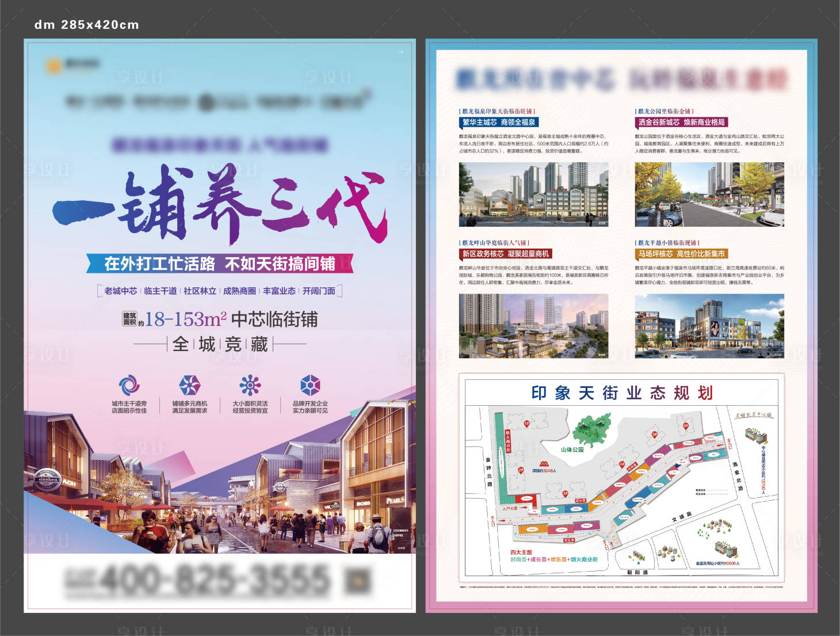The height and width of the screenshot is (636, 840).
Task: Select the 'dm 285x420cm' size label
Action: [86, 25]
